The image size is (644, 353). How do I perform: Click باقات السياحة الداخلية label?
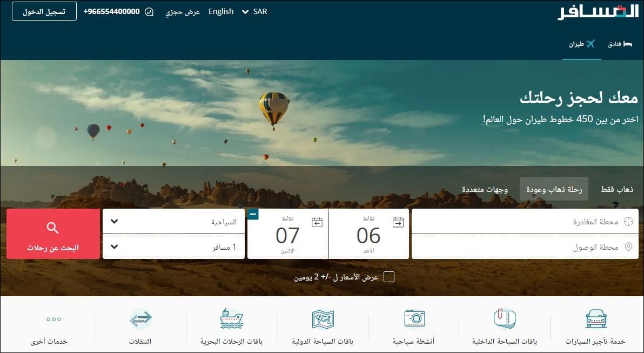click(505, 342)
